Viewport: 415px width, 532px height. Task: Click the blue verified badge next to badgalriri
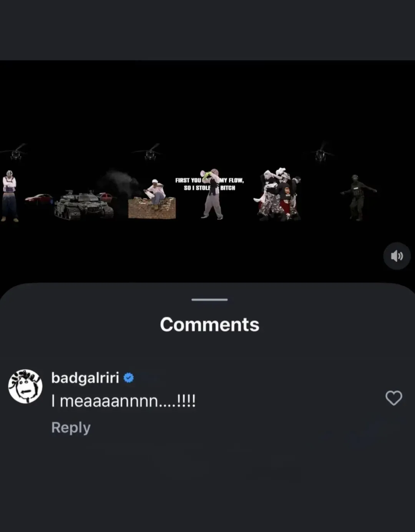click(x=129, y=378)
